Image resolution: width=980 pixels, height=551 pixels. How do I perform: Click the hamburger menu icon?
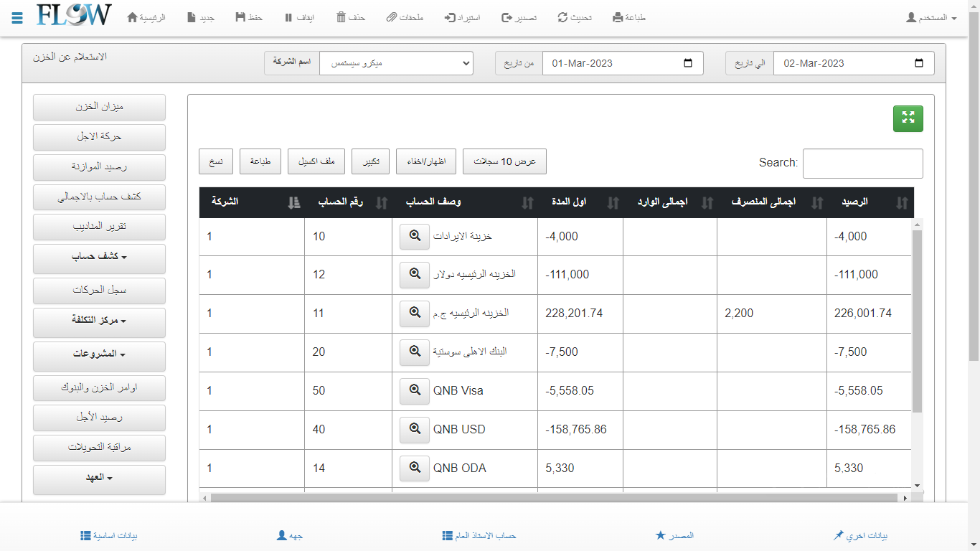click(18, 17)
